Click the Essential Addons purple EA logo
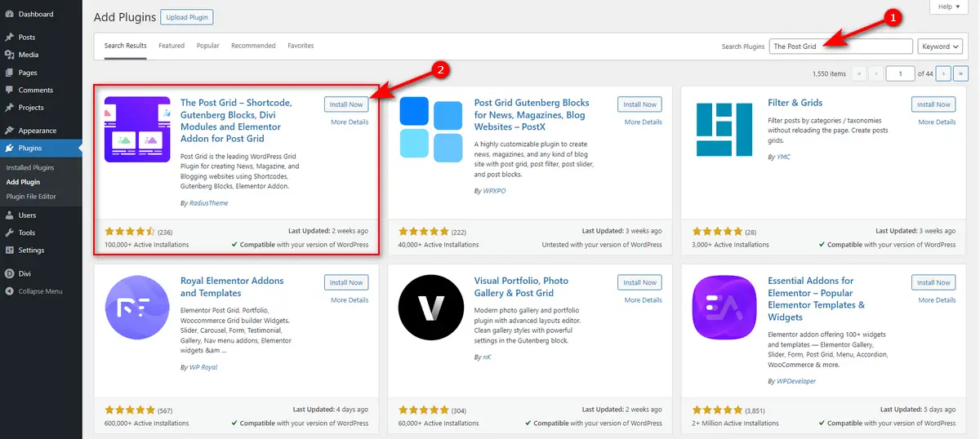This screenshot has width=980, height=439. (x=724, y=307)
